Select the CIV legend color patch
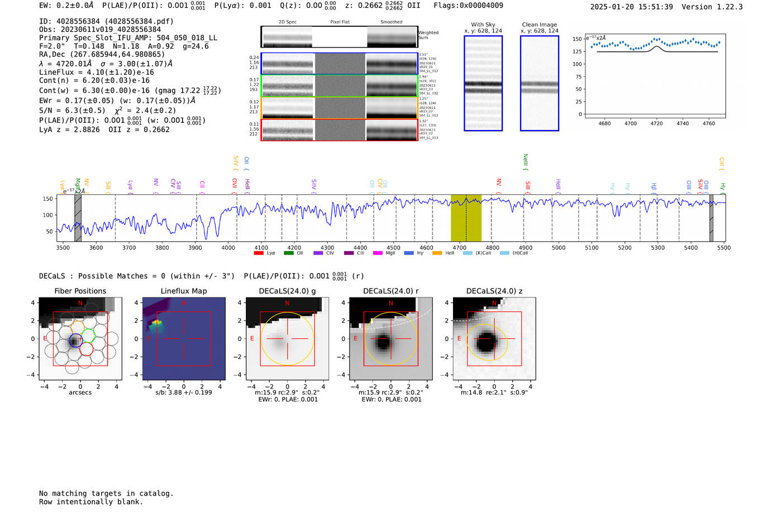The height and width of the screenshot is (532, 782). 318,253
